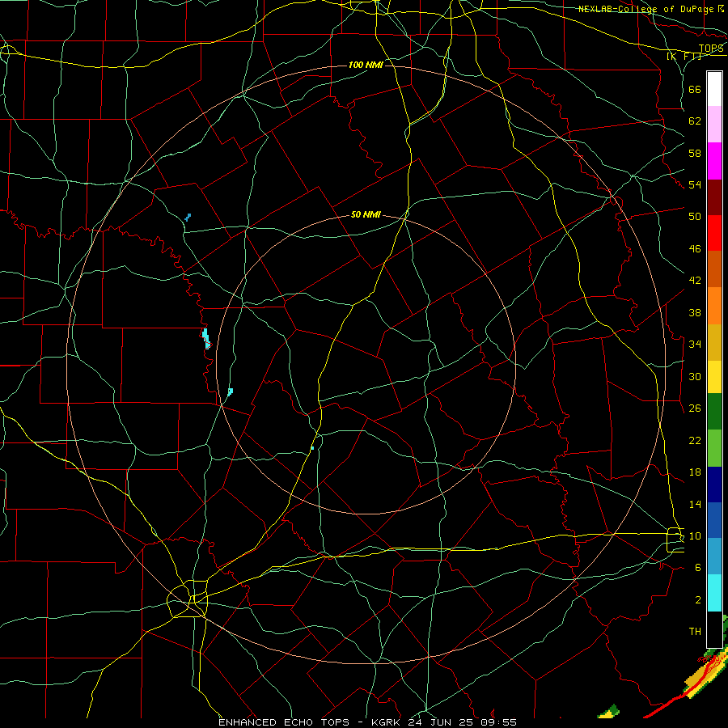Click the "TOPS" legend heading
728x728 pixels.
(x=711, y=49)
